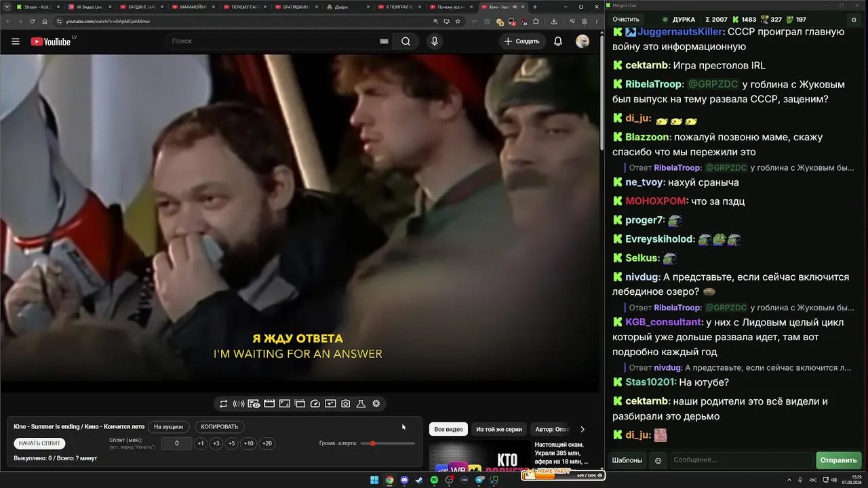Click the Очистить button in Merged Chat
This screenshot has height=488, width=868.
pos(626,20)
